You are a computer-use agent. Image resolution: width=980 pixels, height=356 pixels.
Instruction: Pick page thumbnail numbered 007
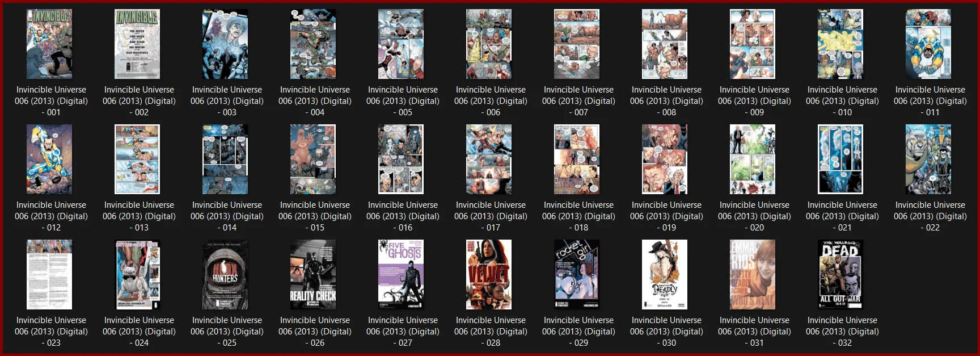(577, 44)
